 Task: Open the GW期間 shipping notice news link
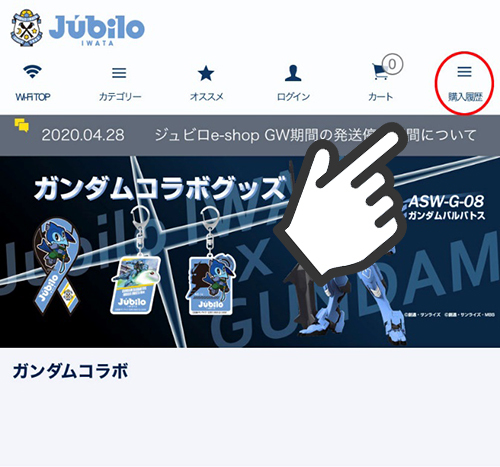(315, 135)
